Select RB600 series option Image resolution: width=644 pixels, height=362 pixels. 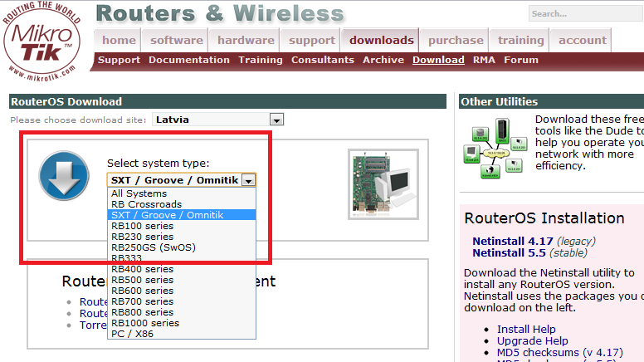pyautogui.click(x=182, y=291)
